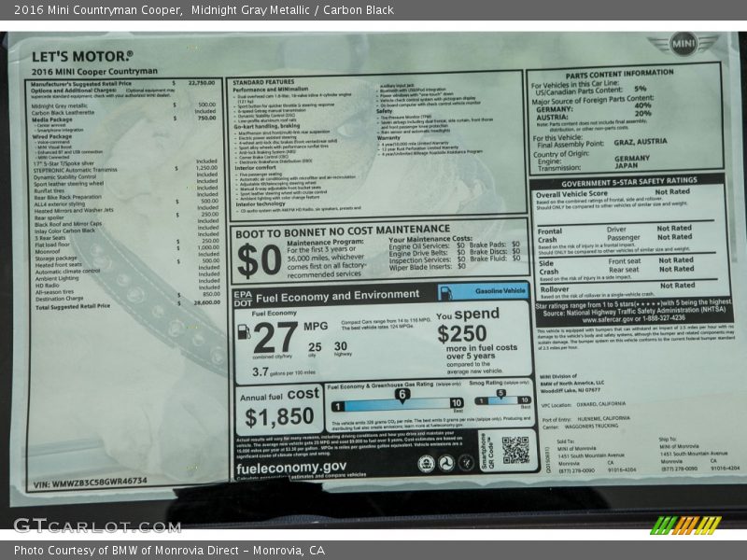Click the 30 highway MPG value
The image size is (747, 560).
[x=341, y=346]
